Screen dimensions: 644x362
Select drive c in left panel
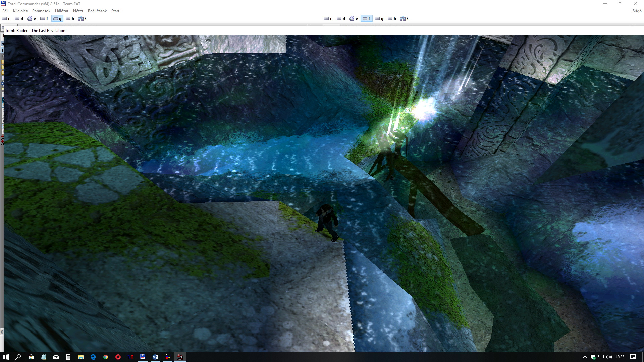[6, 19]
